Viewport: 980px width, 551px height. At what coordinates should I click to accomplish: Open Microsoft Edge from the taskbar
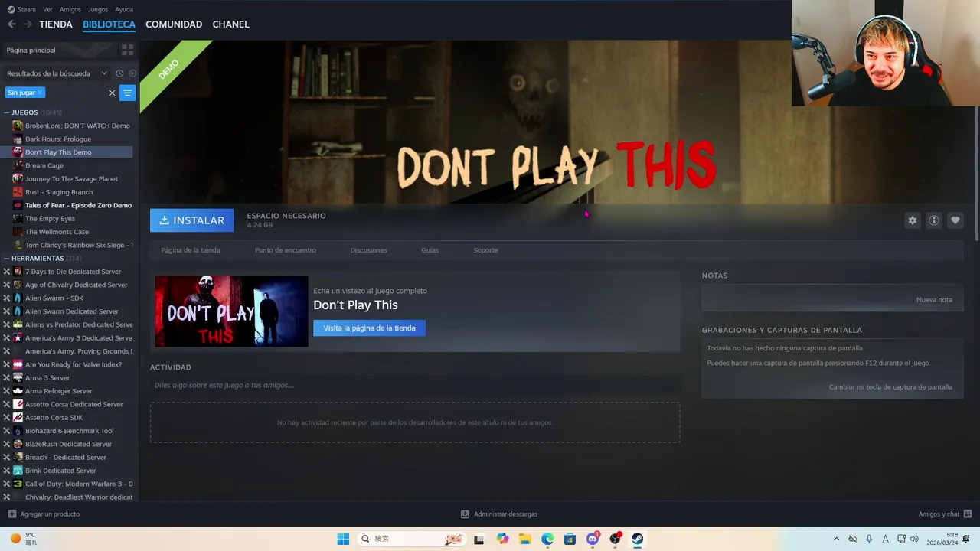[x=547, y=539]
